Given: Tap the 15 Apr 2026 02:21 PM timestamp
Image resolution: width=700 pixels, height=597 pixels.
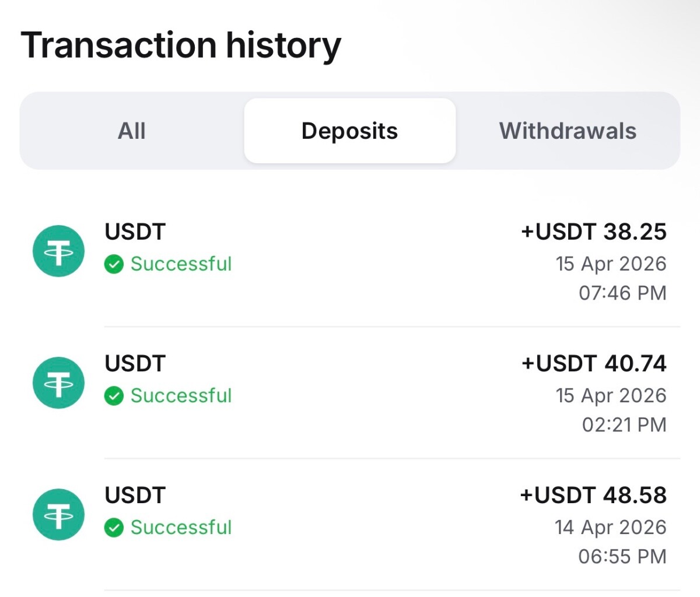Looking at the screenshot, I should pyautogui.click(x=611, y=410).
